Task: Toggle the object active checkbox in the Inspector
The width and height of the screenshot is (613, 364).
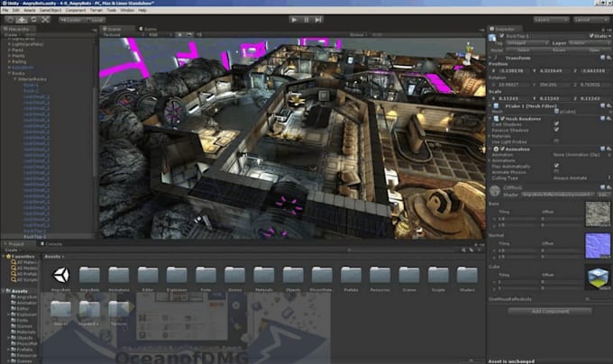Action: (501, 36)
